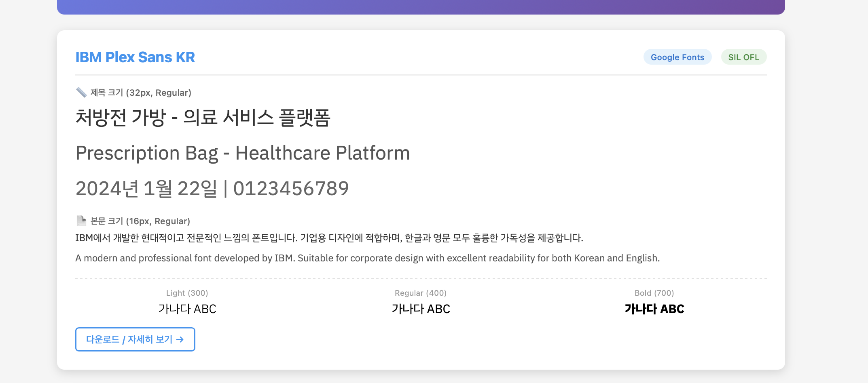Click the Korean paragraph starting IBM에서 개발한
This screenshot has width=868, height=383.
point(329,238)
